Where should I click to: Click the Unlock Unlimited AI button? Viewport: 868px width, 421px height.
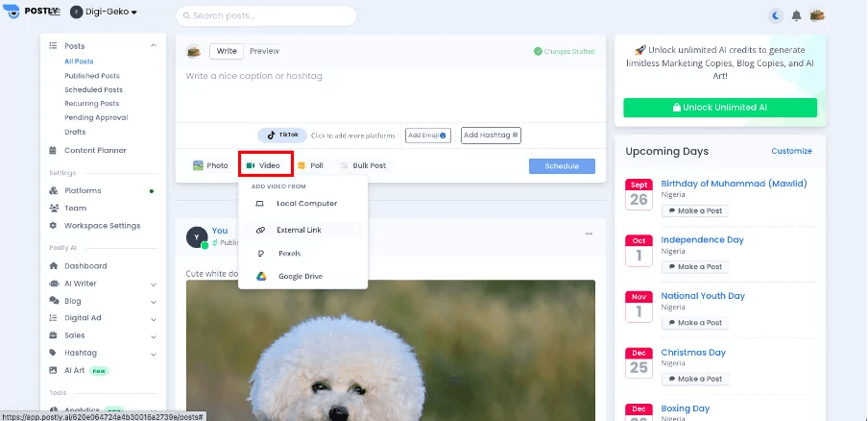click(720, 108)
